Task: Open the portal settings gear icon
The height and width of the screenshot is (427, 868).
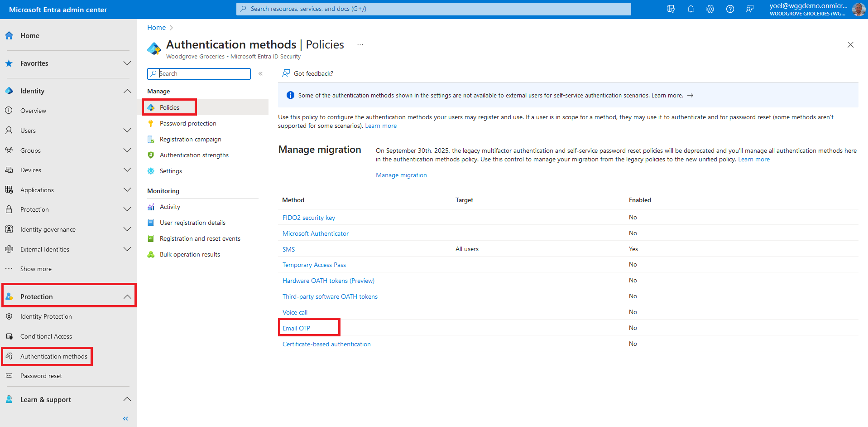Action: tap(710, 9)
